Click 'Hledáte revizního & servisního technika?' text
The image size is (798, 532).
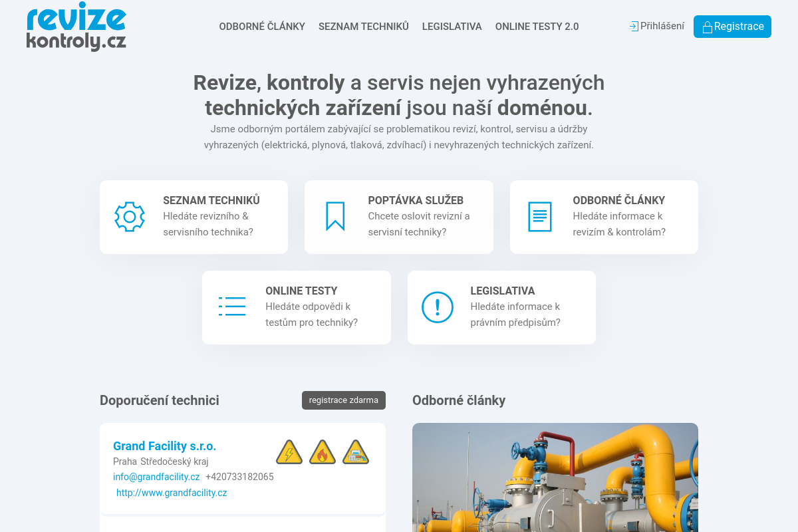click(x=208, y=224)
